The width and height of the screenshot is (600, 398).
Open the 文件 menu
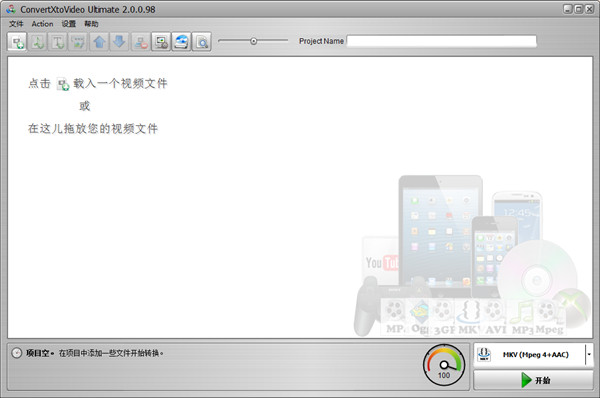16,24
